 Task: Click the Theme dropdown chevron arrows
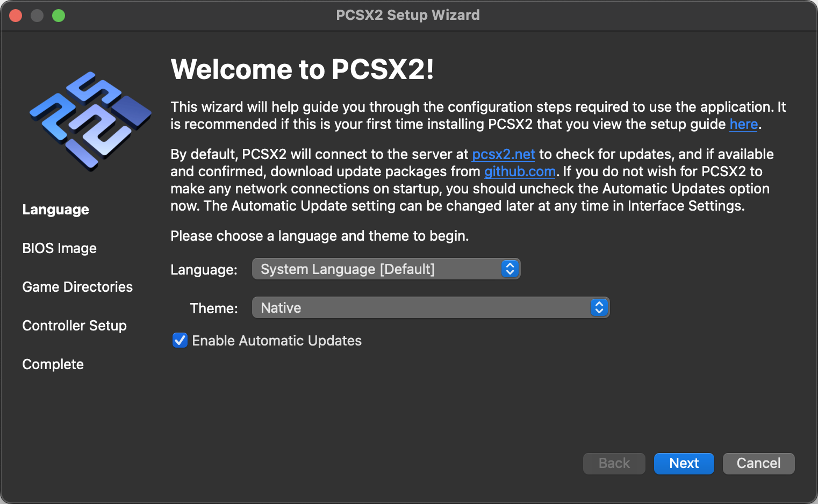coord(599,307)
